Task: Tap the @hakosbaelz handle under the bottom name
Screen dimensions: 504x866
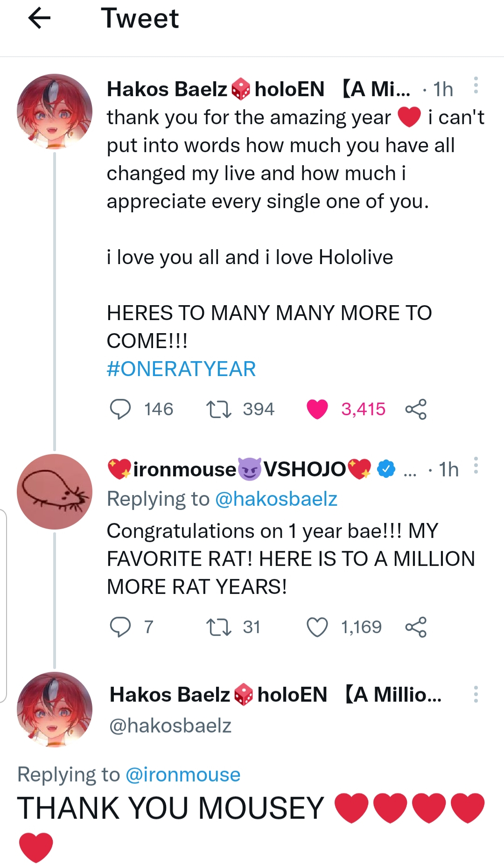Action: tap(170, 726)
